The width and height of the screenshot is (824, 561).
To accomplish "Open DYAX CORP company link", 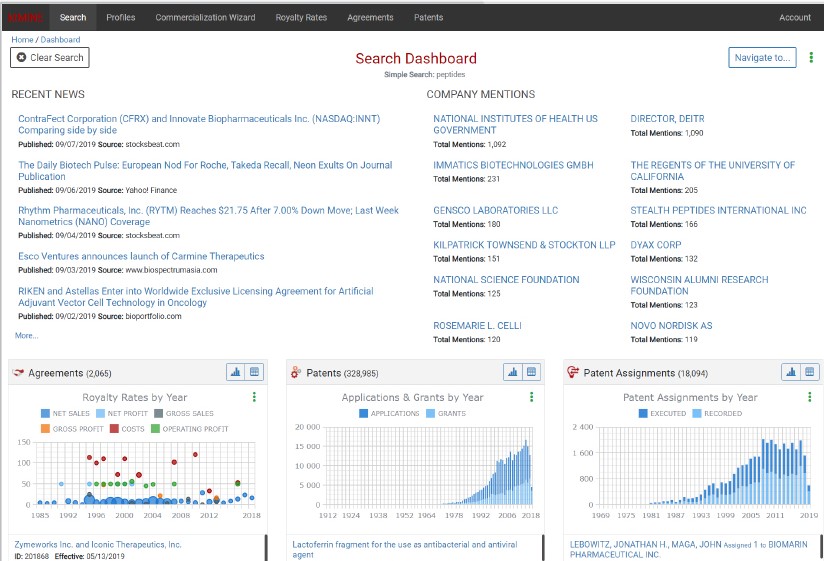I will click(656, 245).
